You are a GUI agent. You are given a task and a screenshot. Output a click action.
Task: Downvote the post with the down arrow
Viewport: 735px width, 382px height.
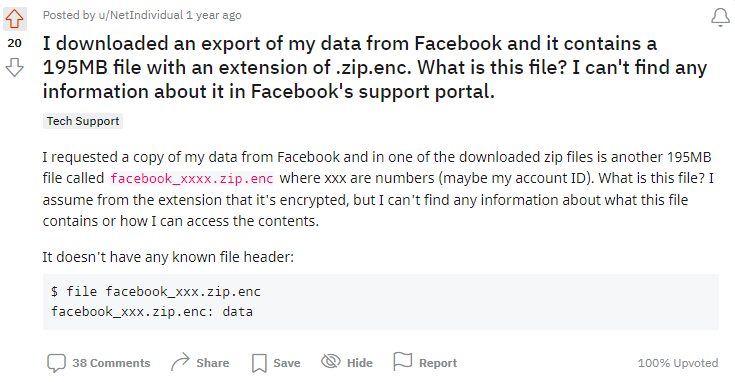click(15, 67)
